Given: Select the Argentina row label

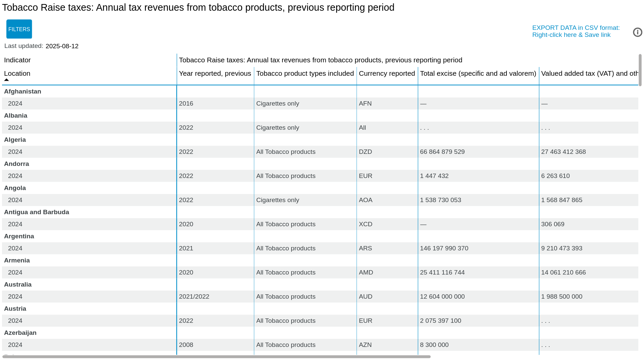Looking at the screenshot, I should (x=19, y=236).
